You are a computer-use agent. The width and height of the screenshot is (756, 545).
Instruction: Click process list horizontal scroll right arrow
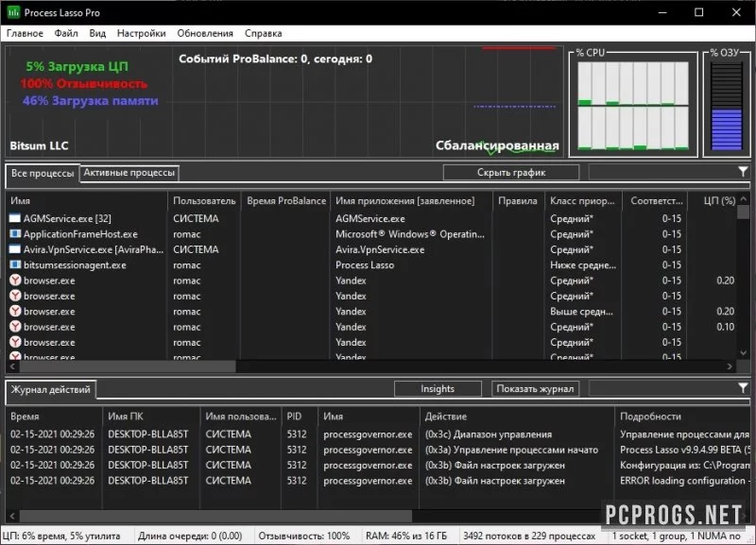pyautogui.click(x=730, y=366)
